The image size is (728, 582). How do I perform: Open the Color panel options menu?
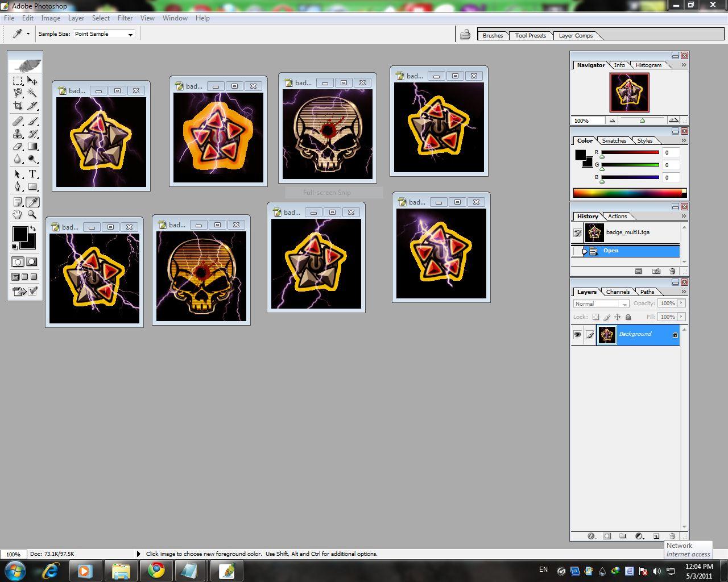[x=684, y=140]
